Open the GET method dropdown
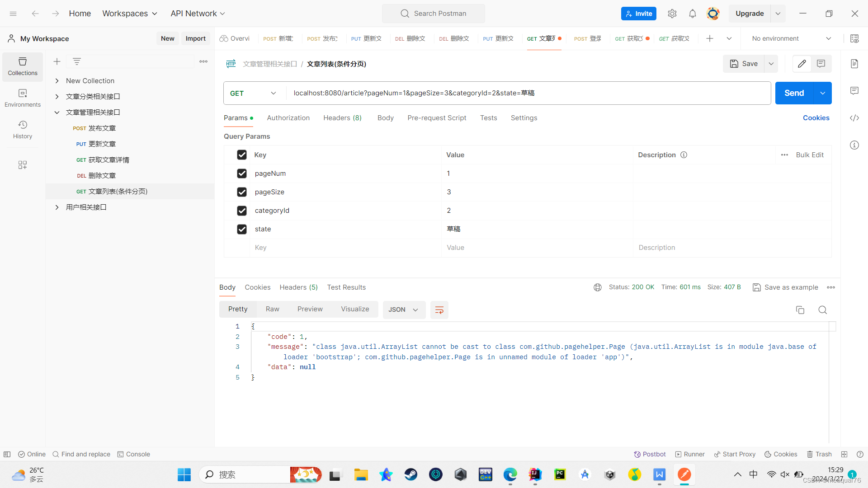 point(253,93)
